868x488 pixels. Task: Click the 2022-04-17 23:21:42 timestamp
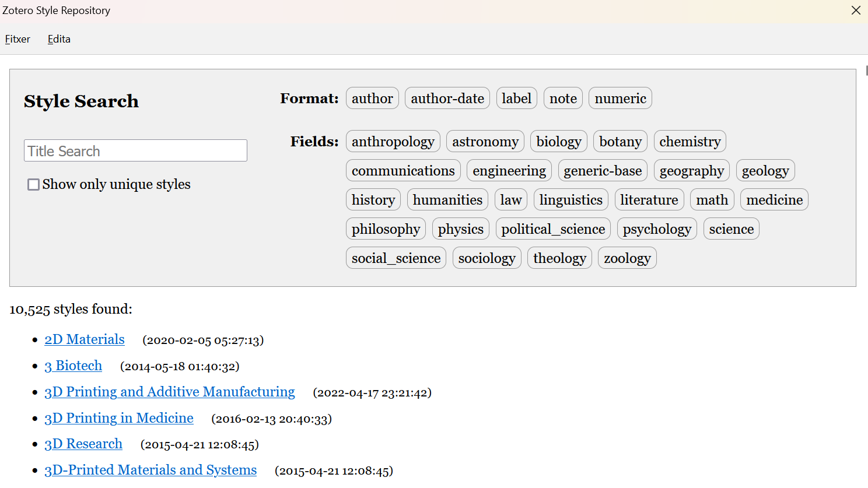coord(372,392)
